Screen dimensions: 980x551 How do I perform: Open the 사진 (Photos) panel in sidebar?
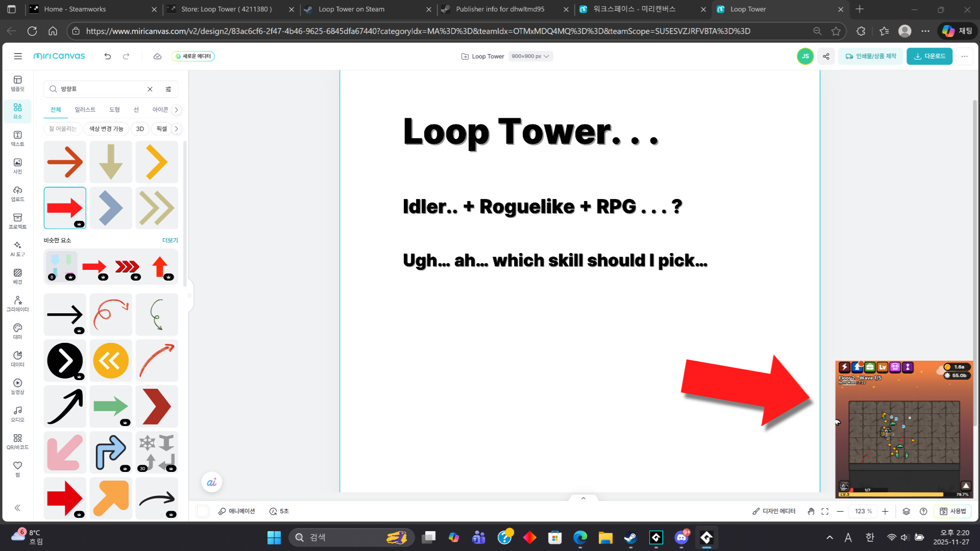coord(17,166)
